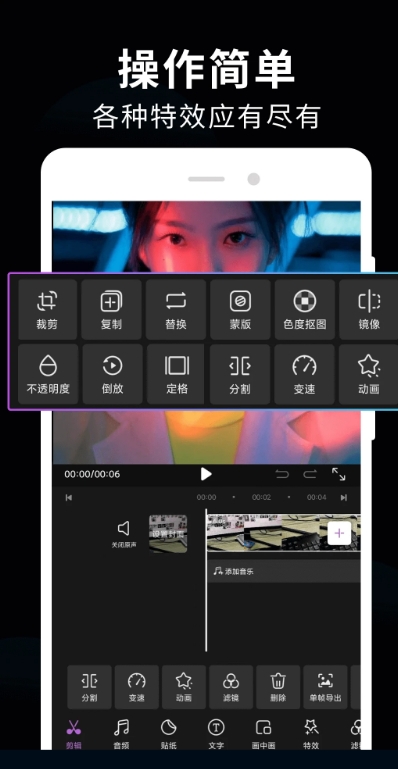This screenshot has width=398, height=769.
Task: Undo the last edit
Action: [282, 474]
